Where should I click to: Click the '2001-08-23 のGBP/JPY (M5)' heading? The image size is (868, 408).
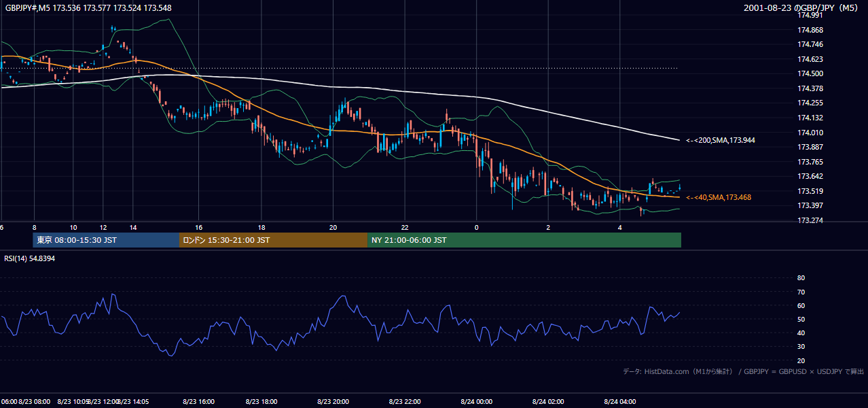click(x=801, y=8)
